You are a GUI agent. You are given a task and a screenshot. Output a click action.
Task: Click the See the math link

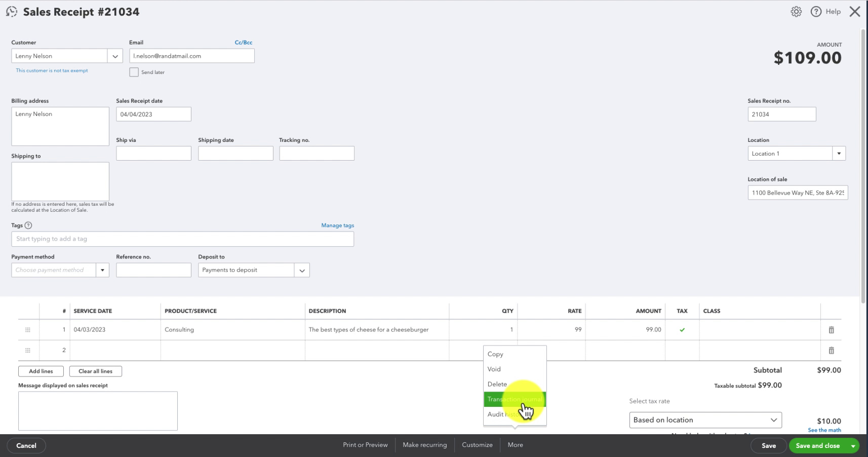[x=824, y=430]
